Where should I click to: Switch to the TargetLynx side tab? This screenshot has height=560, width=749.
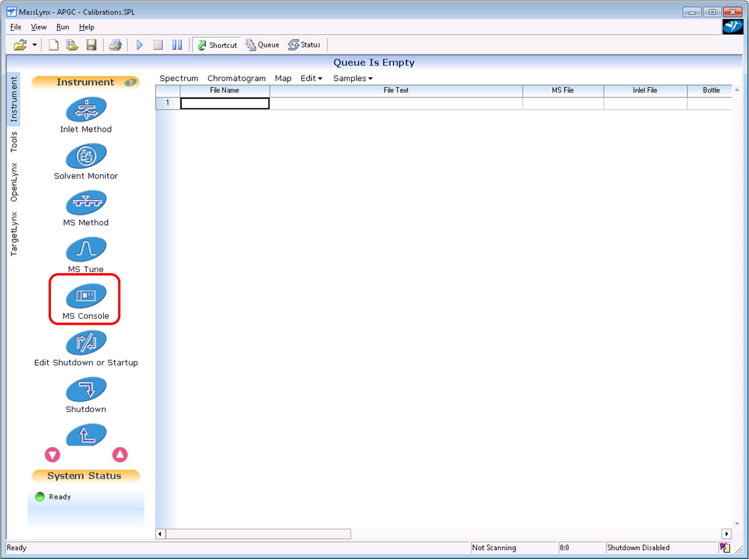(x=14, y=234)
